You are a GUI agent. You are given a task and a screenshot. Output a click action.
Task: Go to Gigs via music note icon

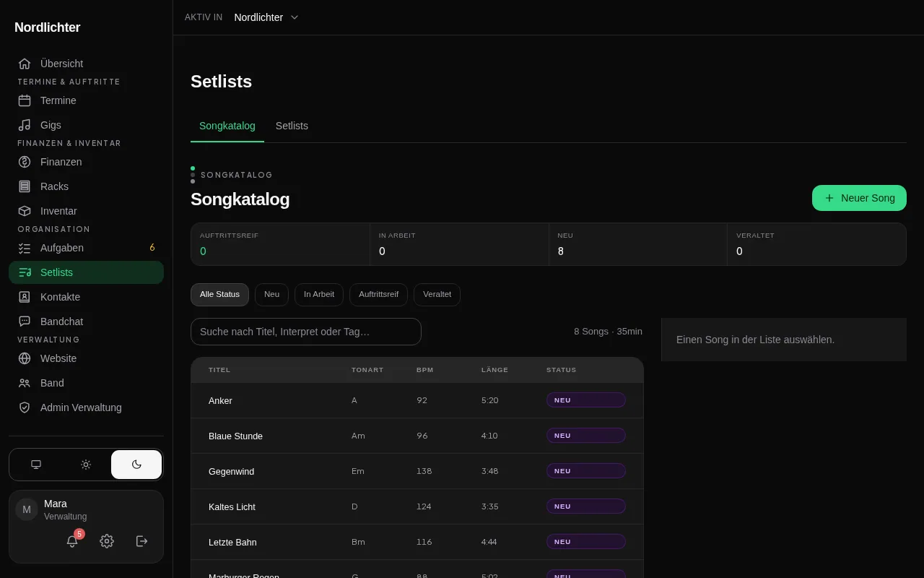click(25, 125)
